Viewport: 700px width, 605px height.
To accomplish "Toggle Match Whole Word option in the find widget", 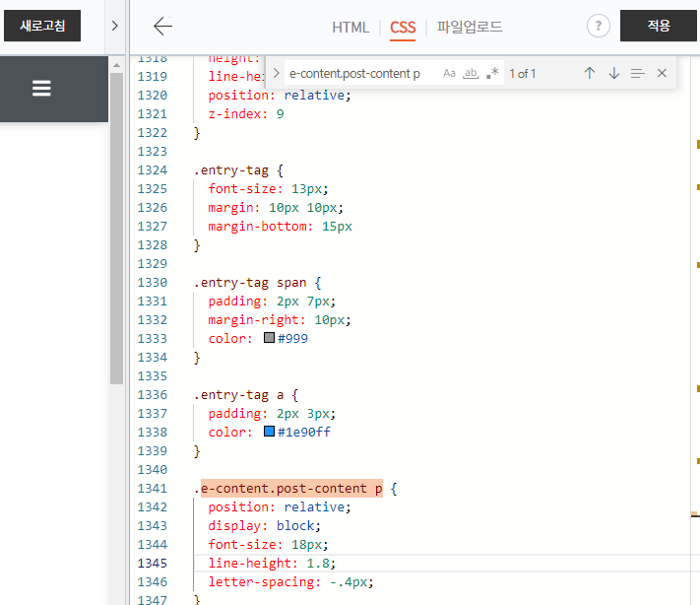I will coord(471,73).
